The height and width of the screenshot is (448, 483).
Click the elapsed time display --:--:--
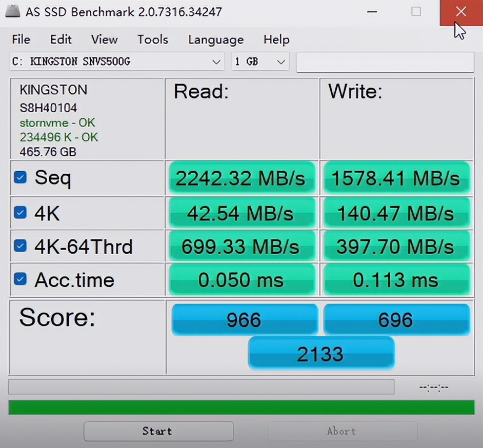tap(433, 387)
